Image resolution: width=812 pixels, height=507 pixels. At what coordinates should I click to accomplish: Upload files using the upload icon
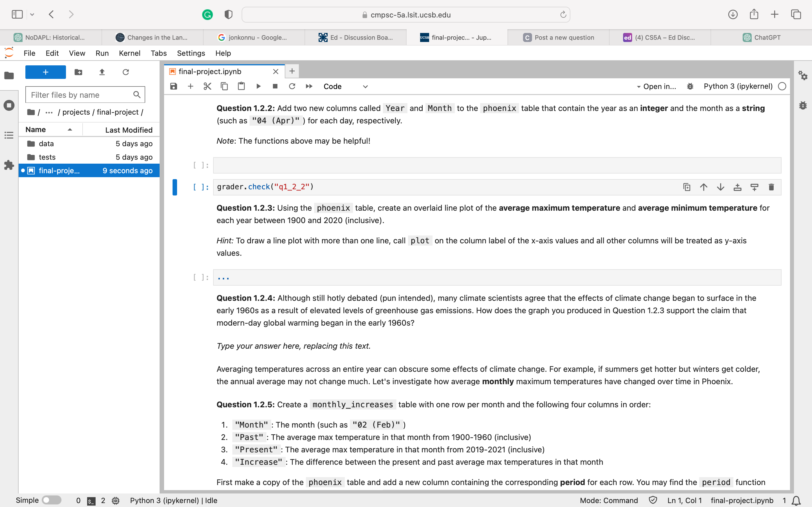102,72
